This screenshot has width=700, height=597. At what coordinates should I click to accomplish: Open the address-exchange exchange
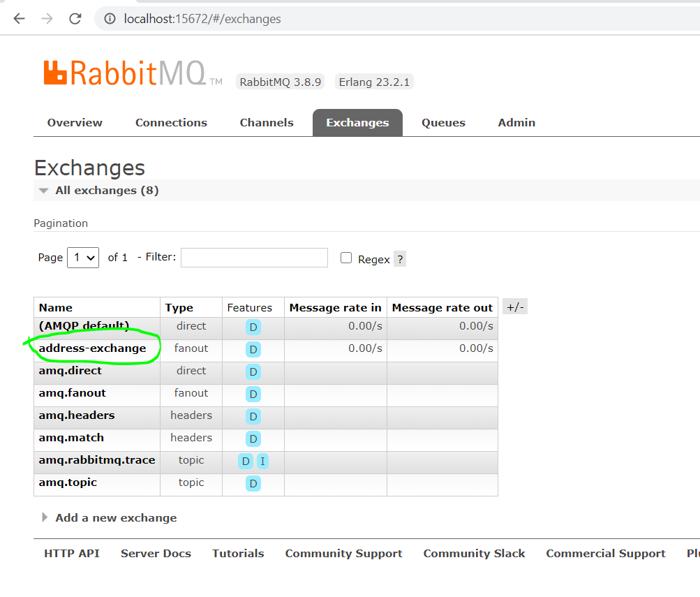click(92, 348)
